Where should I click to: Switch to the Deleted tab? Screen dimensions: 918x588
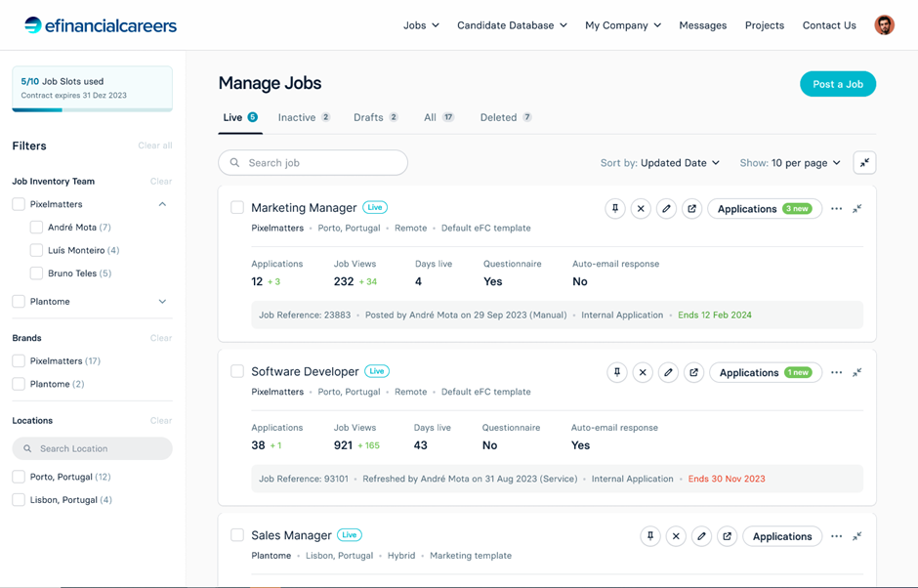pyautogui.click(x=506, y=117)
